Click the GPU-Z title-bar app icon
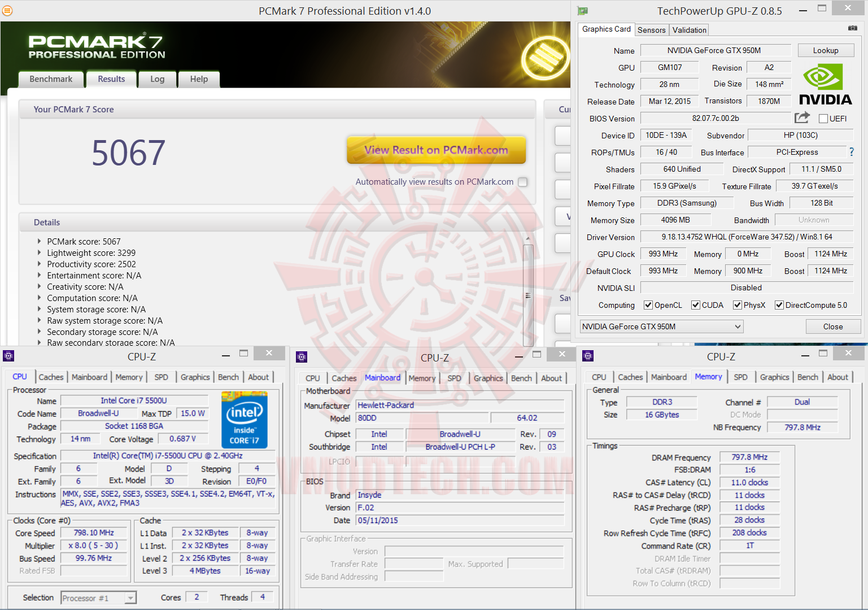 tap(583, 11)
